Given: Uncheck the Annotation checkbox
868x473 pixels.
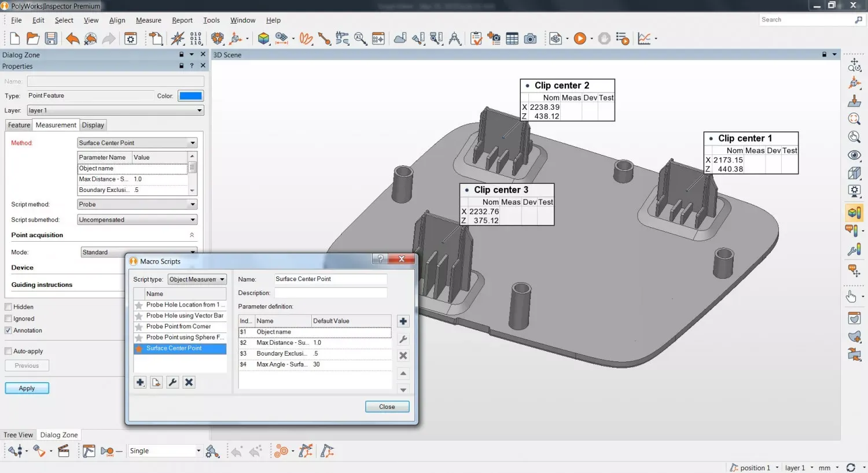Looking at the screenshot, I should point(9,330).
